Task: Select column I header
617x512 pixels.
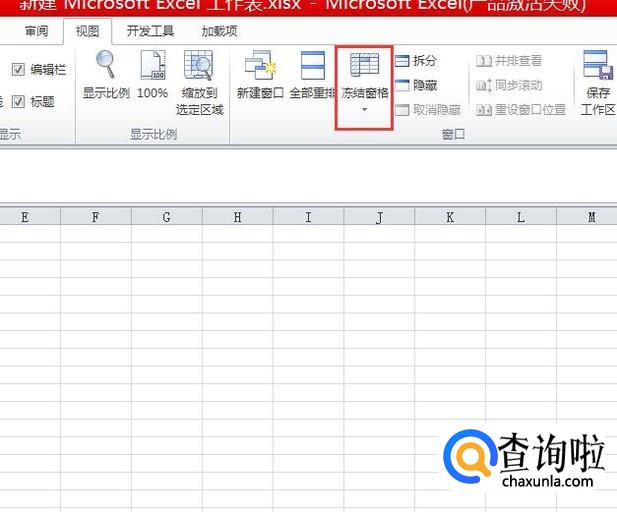Action: [x=308, y=217]
